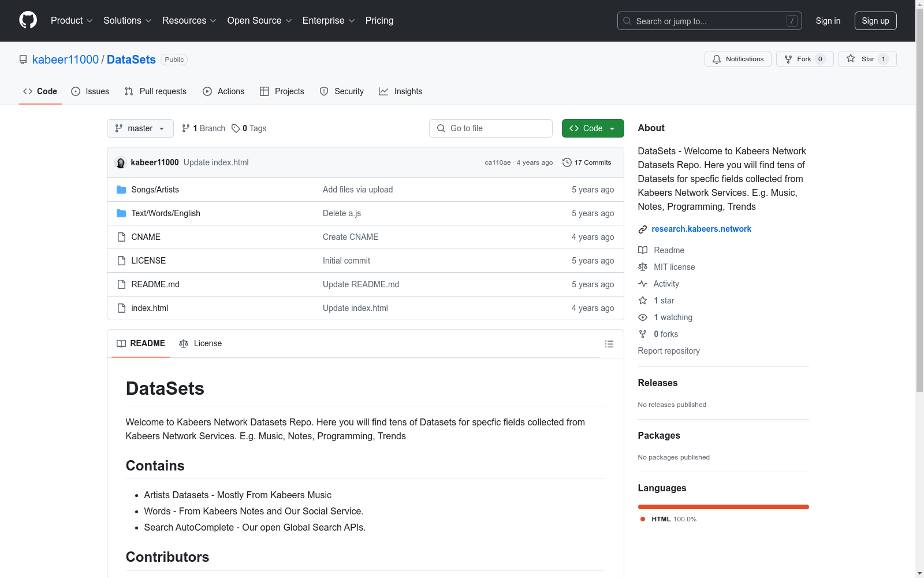Click the ca110ae commit hash
The image size is (924, 578).
pyautogui.click(x=498, y=162)
